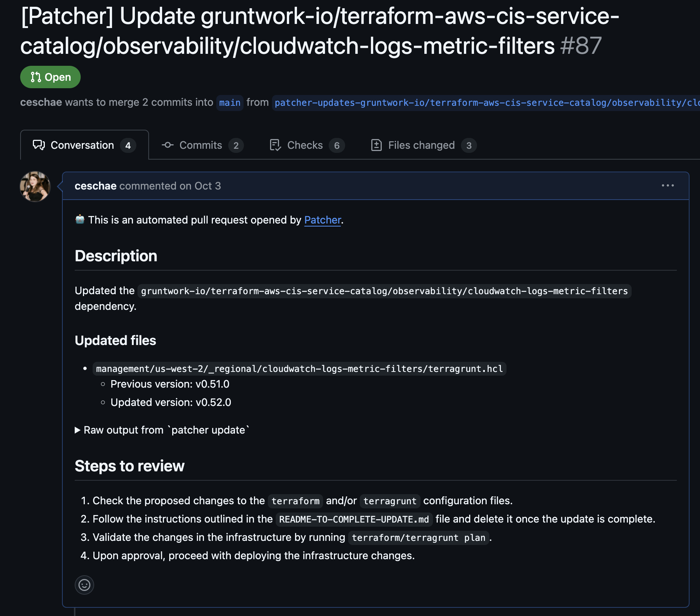Click the README-TO-COMPLETE-UPDATE.md code text
This screenshot has width=700, height=616.
pyautogui.click(x=354, y=519)
